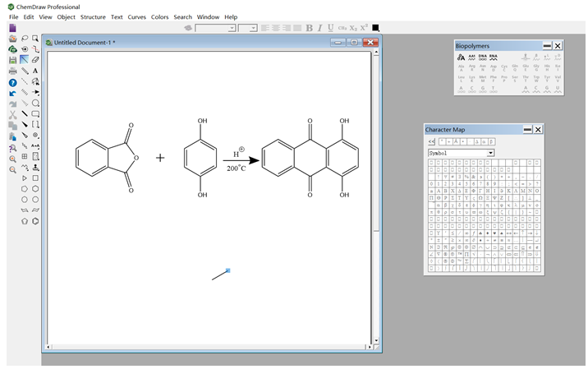Select the Bold Bond tool
Screen dimensions: 588x369
[x=25, y=113]
